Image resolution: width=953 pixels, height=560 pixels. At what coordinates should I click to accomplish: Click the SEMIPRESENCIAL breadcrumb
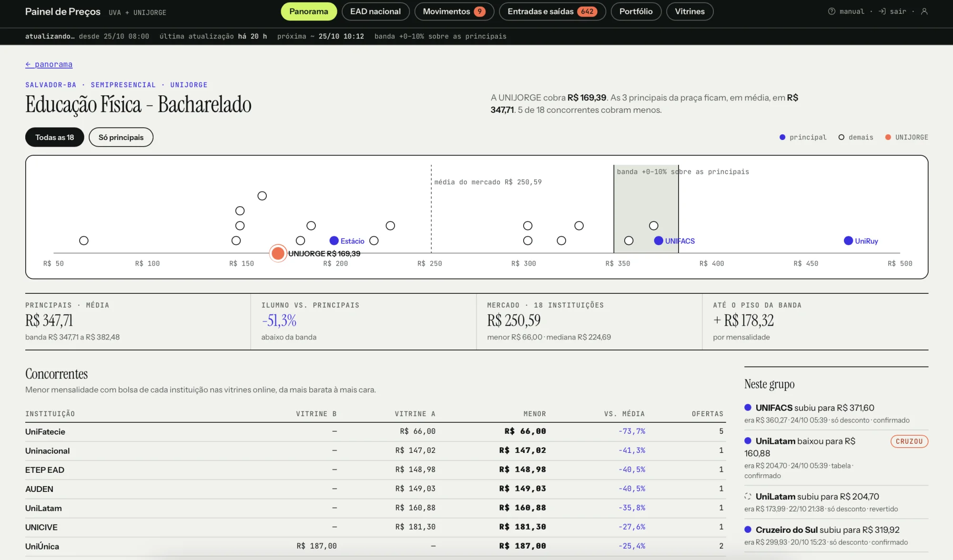(123, 85)
